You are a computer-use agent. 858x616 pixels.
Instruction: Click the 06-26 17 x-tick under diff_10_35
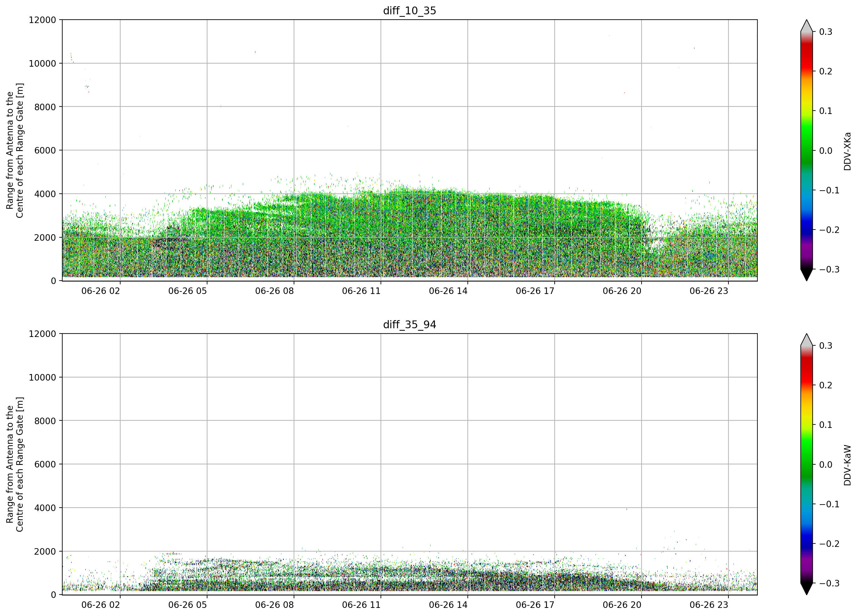click(535, 291)
